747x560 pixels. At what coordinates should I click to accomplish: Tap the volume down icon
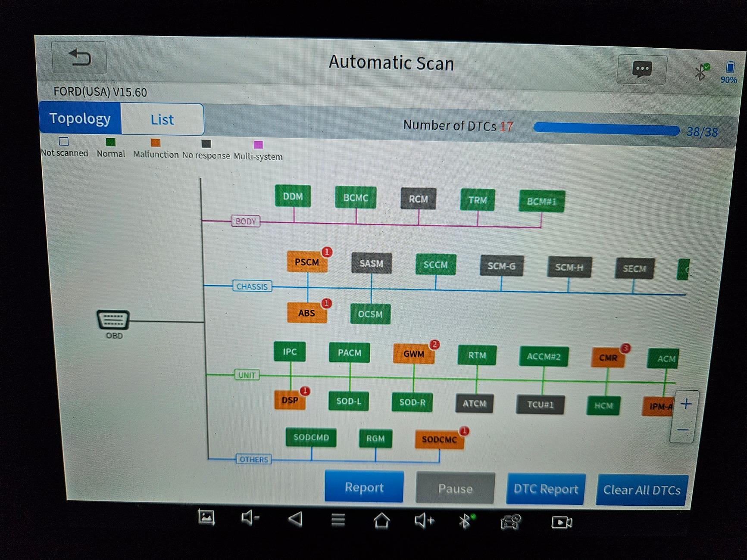click(x=250, y=518)
